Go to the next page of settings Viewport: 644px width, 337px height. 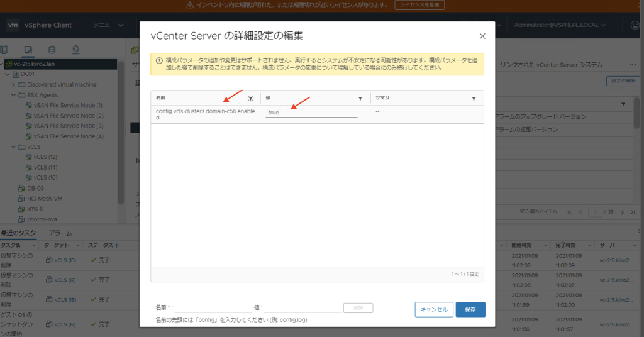click(x=622, y=213)
